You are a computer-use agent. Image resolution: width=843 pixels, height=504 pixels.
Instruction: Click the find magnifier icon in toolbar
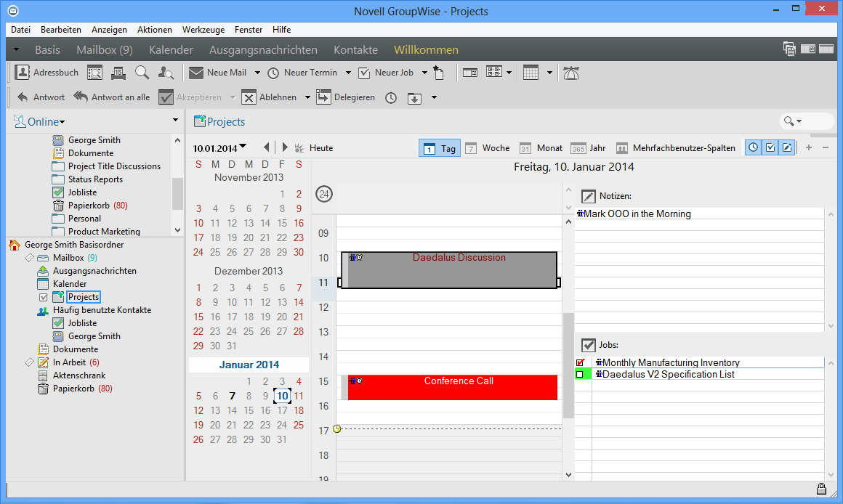[142, 73]
